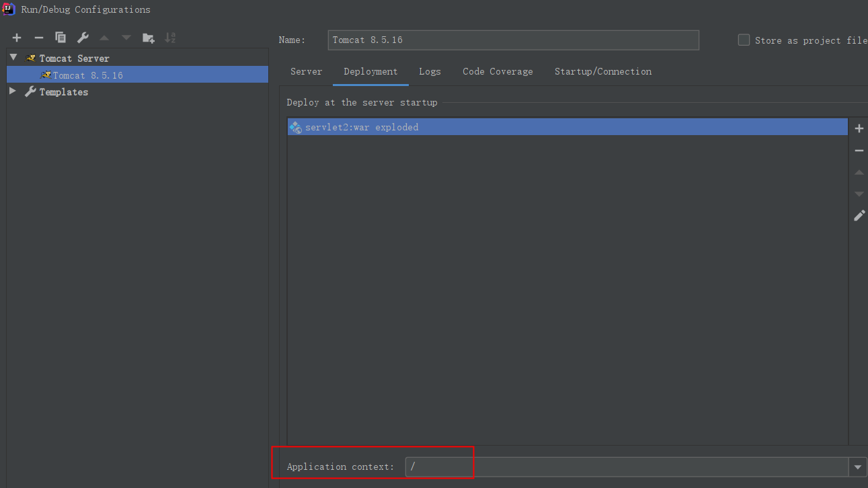Move configuration up arrow in left toolbar
The width and height of the screenshot is (868, 488).
click(104, 38)
